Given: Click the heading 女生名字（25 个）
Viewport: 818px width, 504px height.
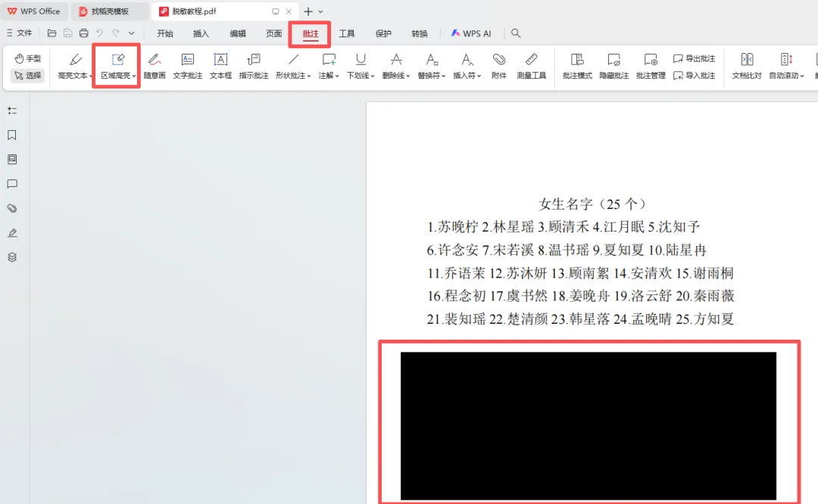Looking at the screenshot, I should 592,204.
